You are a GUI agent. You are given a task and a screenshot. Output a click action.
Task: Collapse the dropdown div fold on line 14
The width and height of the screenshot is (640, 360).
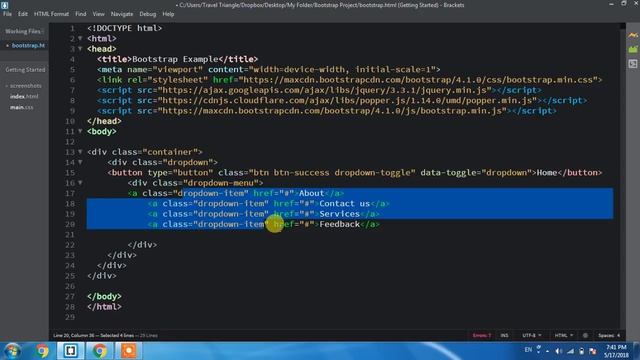click(80, 162)
